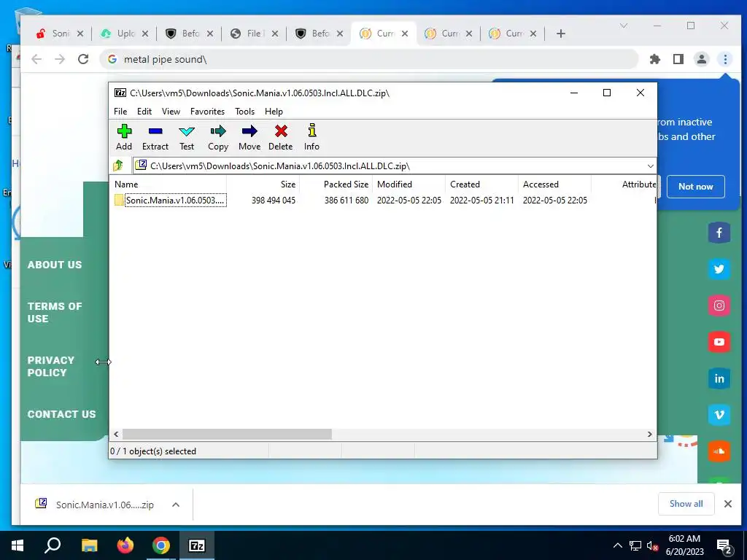Open the Twitter social icon
The image size is (747, 560).
click(x=719, y=269)
